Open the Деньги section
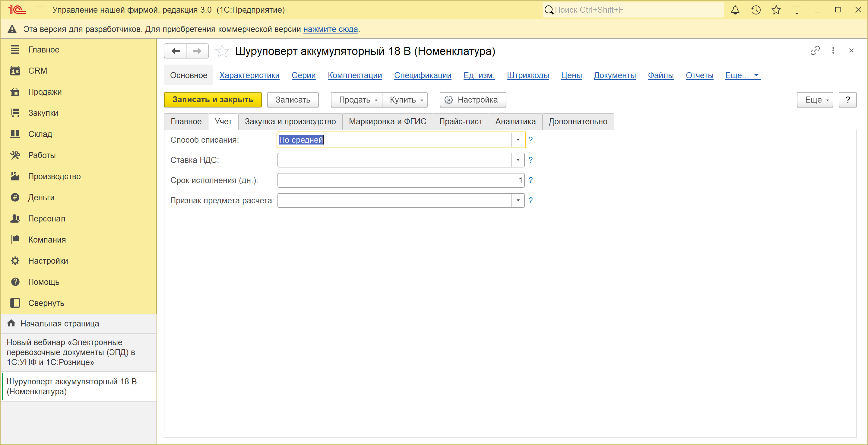This screenshot has height=445, width=868. [78, 198]
